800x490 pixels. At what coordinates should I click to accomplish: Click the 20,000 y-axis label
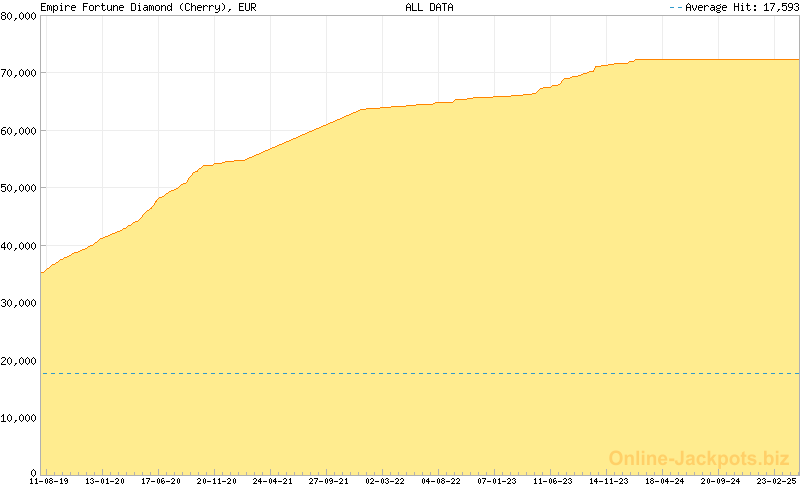18,360
